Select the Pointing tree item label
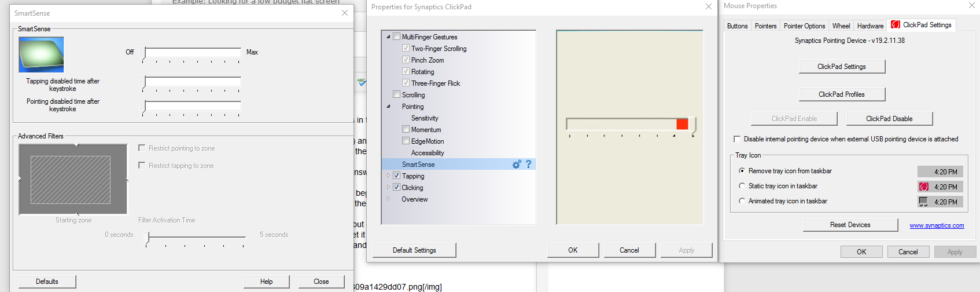The height and width of the screenshot is (292, 980). pos(412,107)
